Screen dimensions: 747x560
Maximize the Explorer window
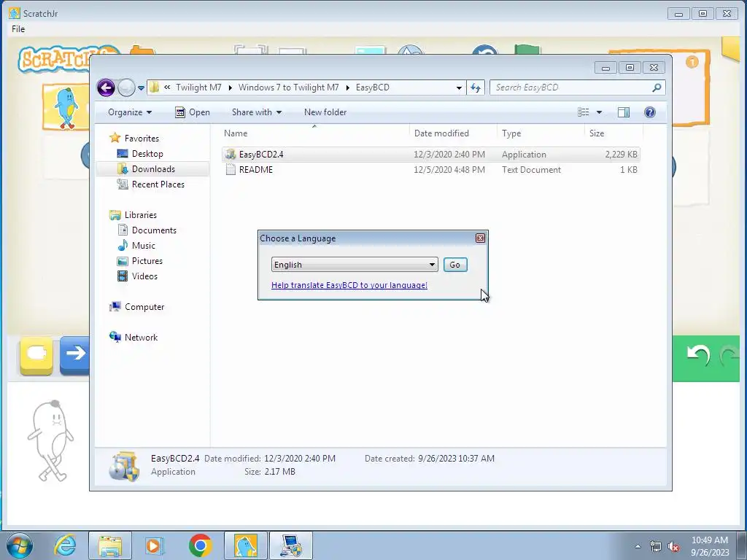coord(630,68)
